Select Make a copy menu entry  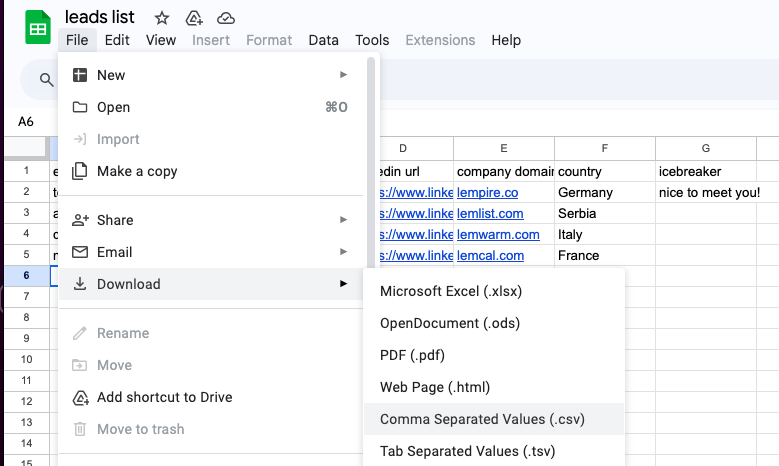pos(137,171)
